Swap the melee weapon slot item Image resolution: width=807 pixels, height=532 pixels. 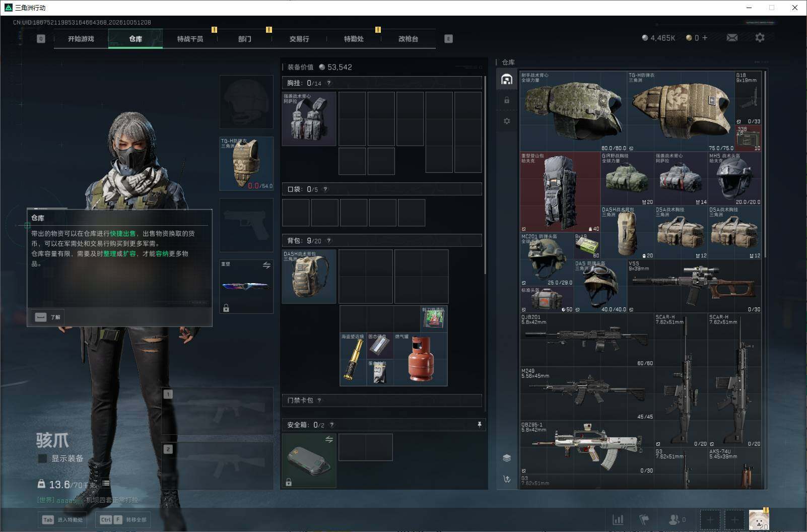click(266, 265)
